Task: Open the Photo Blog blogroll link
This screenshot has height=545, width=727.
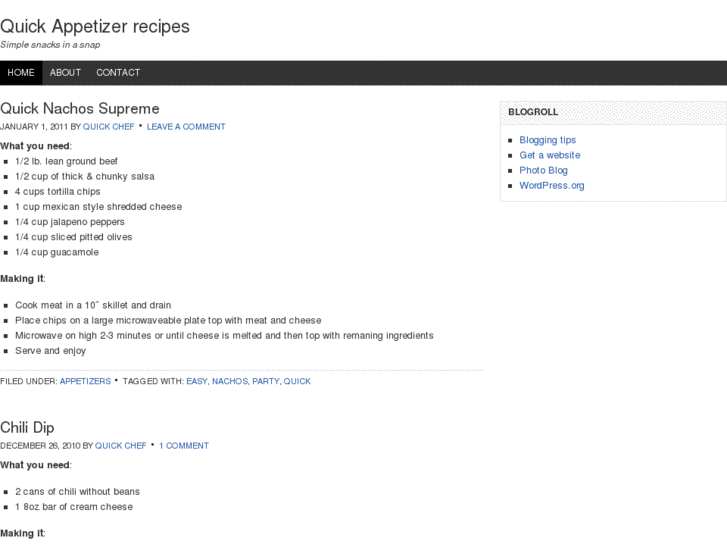Action: click(543, 170)
